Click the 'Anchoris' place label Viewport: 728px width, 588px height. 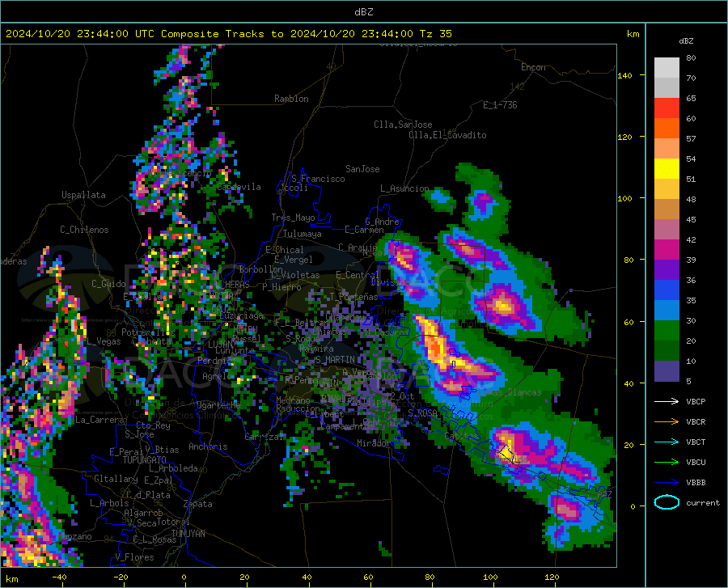tap(208, 447)
